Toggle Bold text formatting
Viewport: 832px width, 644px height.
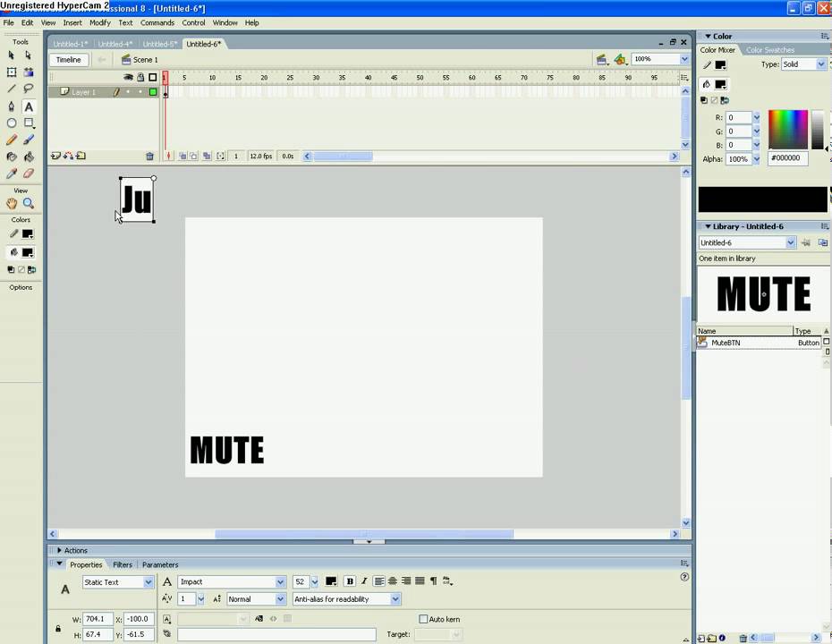click(350, 581)
